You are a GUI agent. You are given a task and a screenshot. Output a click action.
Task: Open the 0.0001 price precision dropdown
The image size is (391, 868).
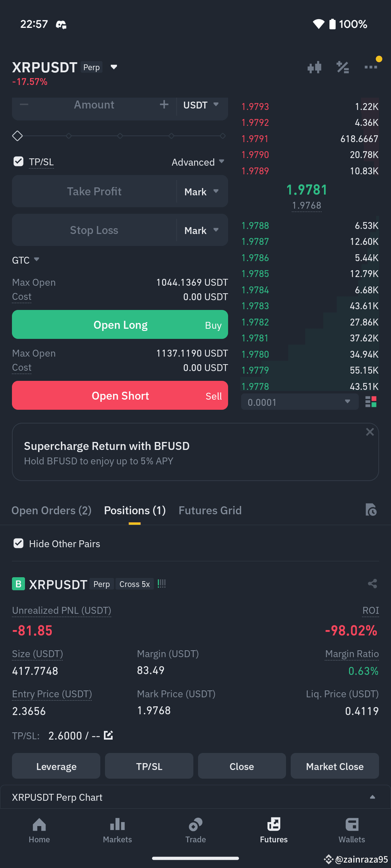[x=300, y=402]
